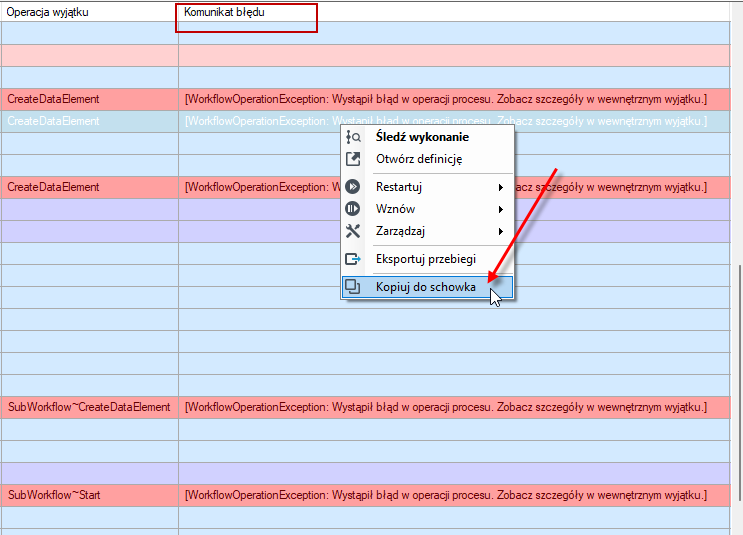The height and width of the screenshot is (535, 743).
Task: Choose Śledź wykonanie from context menu
Action: tap(427, 137)
